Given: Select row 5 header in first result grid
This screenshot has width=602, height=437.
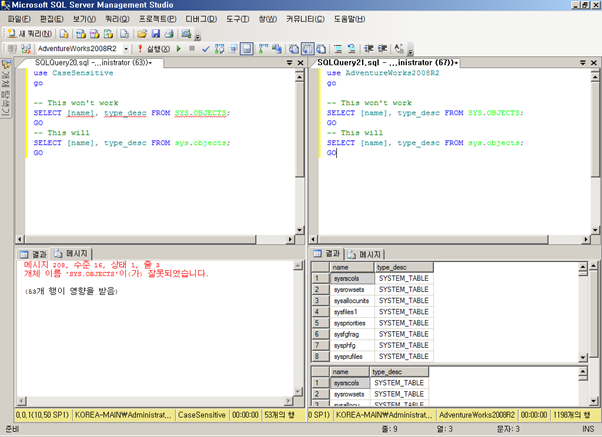Looking at the screenshot, I should [321, 323].
